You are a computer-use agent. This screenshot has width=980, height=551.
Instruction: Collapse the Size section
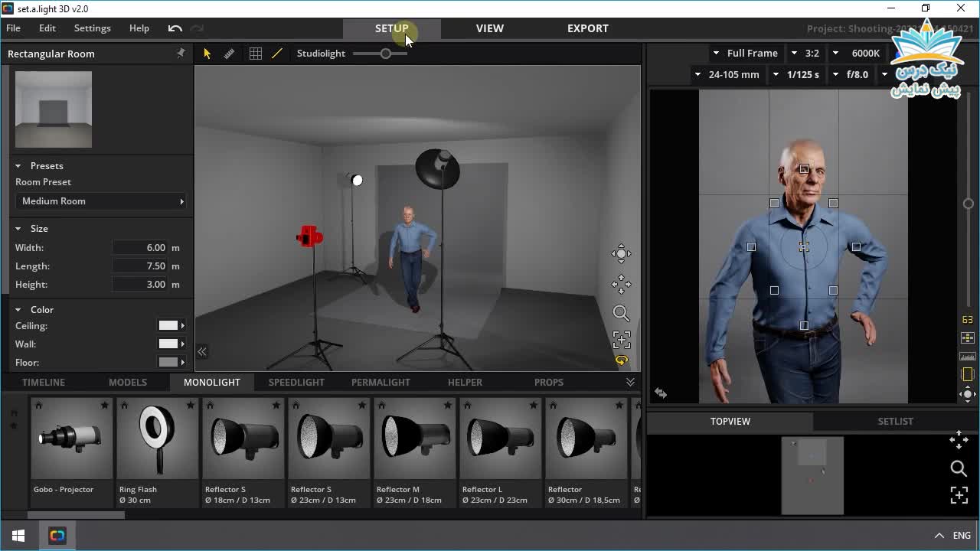18,229
